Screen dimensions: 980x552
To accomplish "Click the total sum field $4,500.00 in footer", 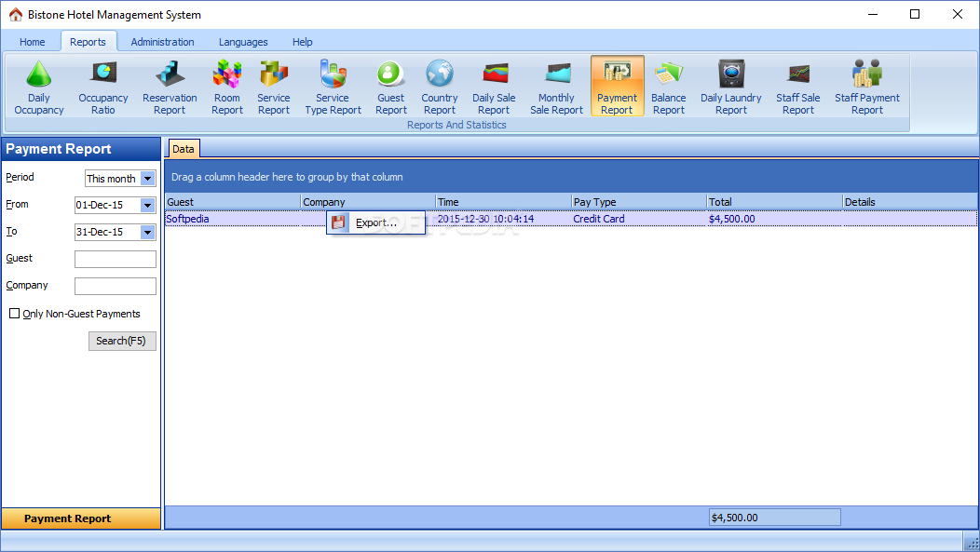I will pos(775,518).
